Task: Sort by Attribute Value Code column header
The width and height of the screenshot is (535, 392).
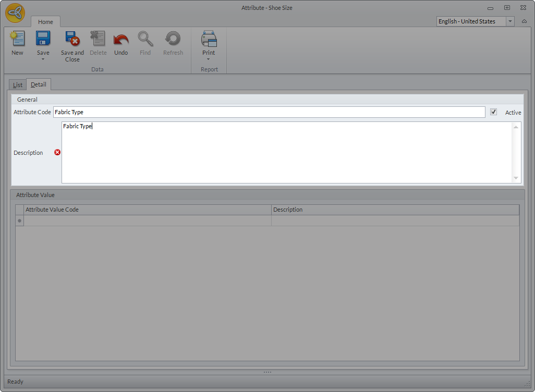Action: pyautogui.click(x=148, y=210)
